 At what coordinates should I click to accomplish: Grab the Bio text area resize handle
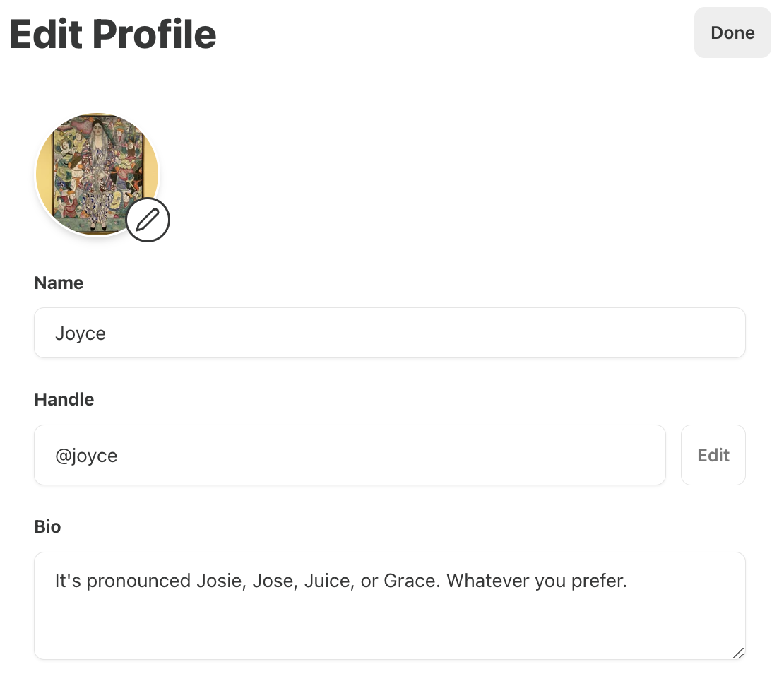click(x=738, y=653)
